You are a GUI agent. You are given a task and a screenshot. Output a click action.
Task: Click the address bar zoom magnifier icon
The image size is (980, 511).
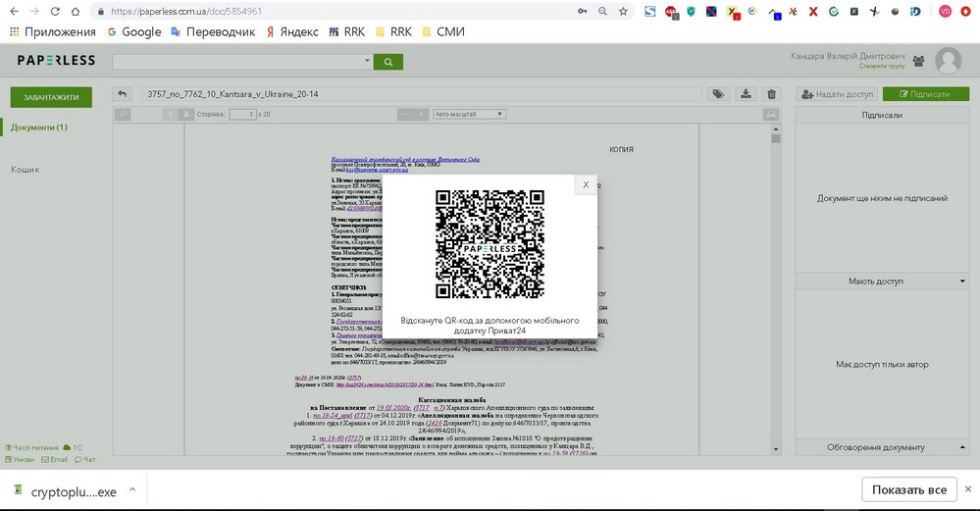click(602, 11)
